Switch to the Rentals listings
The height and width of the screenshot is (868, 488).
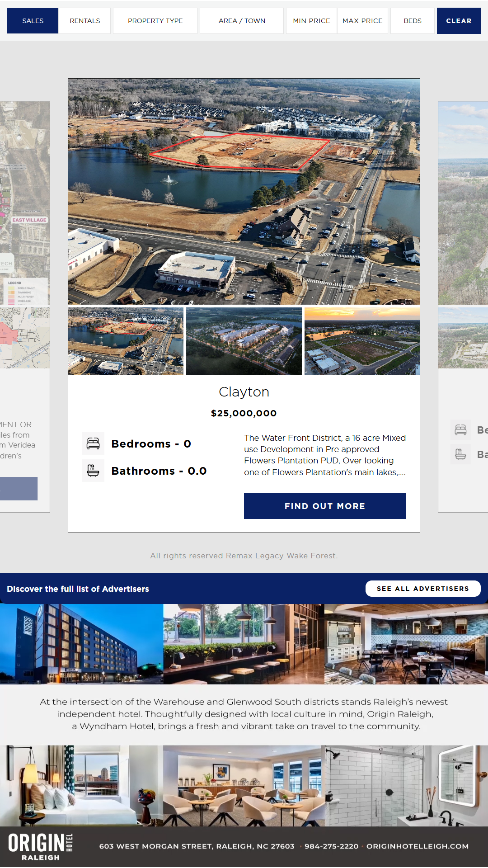click(85, 21)
